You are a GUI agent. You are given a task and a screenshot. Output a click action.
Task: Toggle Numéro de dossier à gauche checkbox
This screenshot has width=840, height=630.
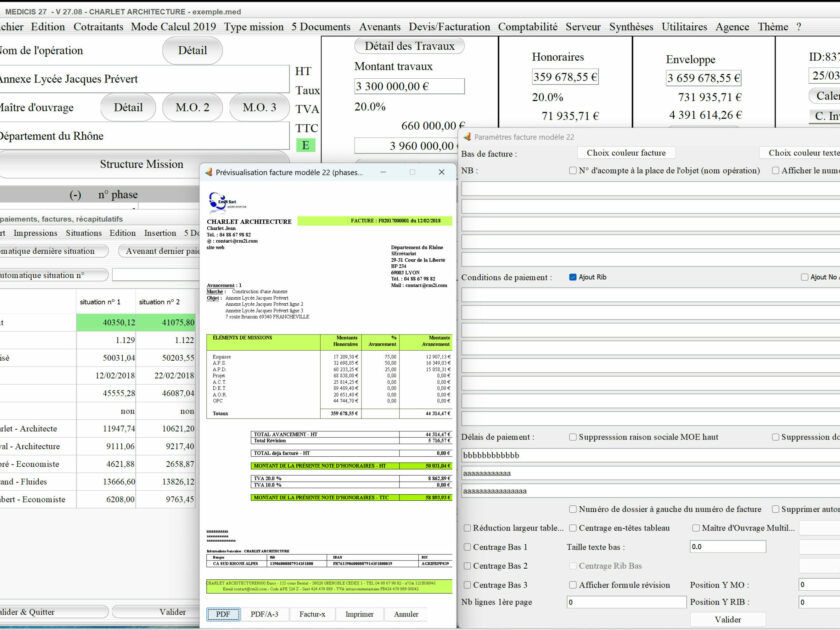573,509
